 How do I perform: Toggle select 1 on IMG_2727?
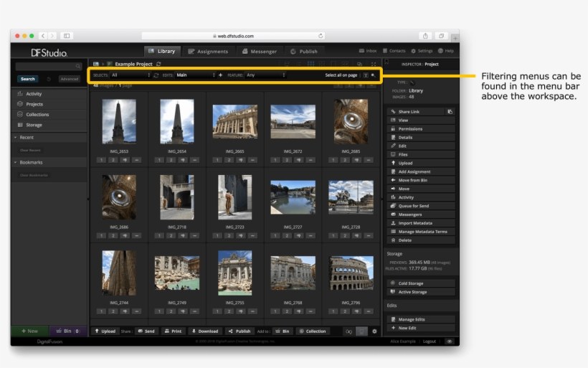pos(275,236)
